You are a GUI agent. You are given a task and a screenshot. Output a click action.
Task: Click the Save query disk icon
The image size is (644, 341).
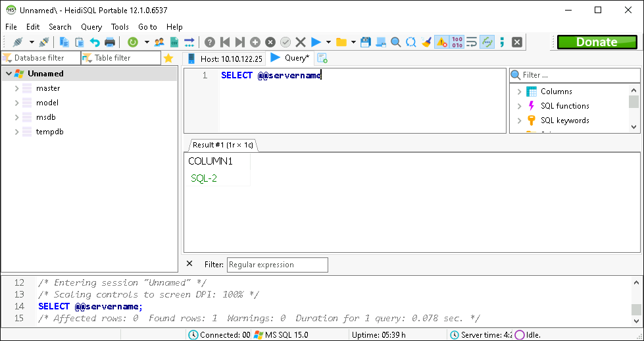point(366,42)
